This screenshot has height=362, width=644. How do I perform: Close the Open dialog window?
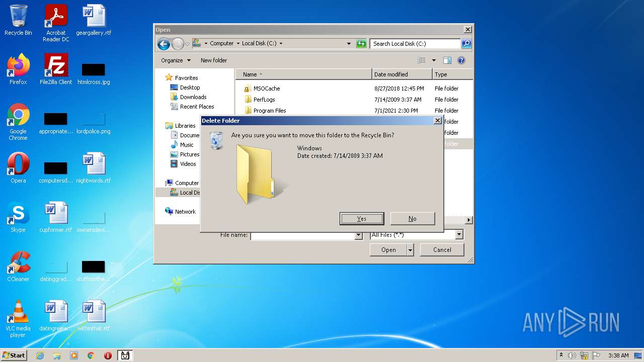coord(467,30)
